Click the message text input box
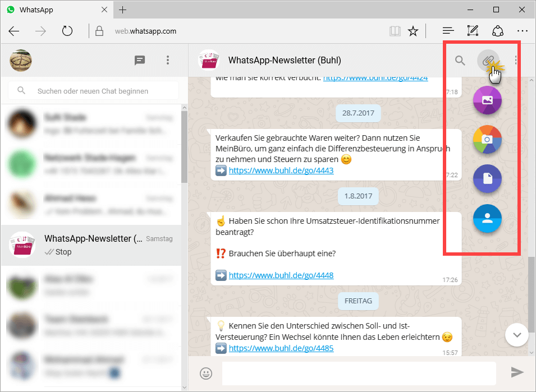Viewport: 536px width, 392px height. 359,373
